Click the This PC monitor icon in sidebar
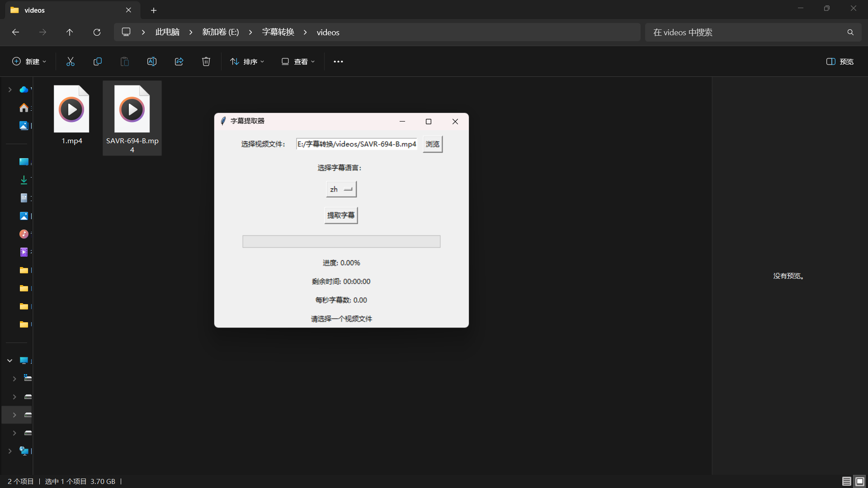Screen dimensions: 868x488 (24, 361)
